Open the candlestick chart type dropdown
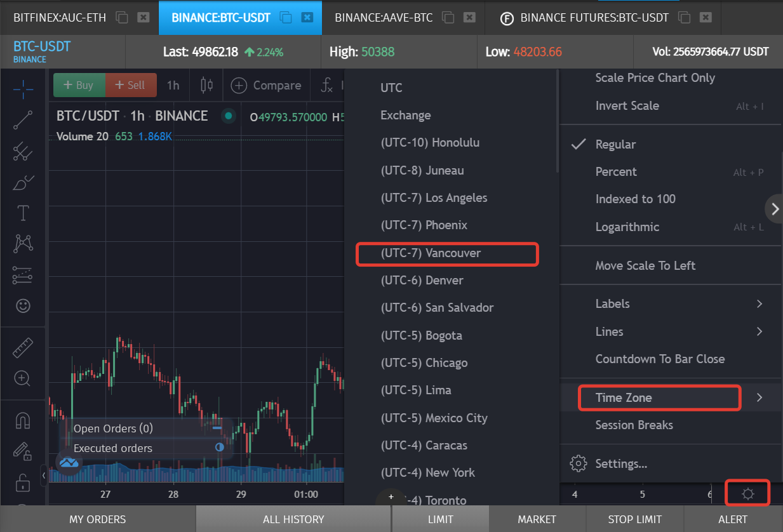 click(206, 85)
